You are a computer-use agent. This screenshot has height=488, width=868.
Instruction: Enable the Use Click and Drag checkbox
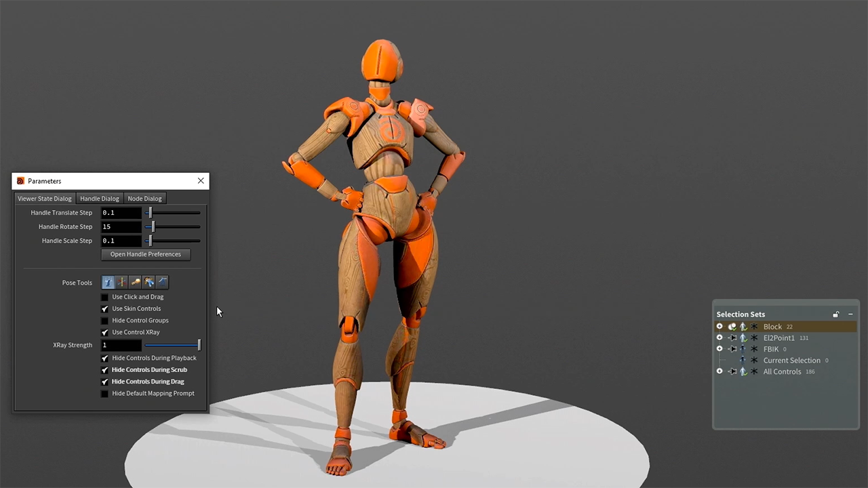(104, 297)
